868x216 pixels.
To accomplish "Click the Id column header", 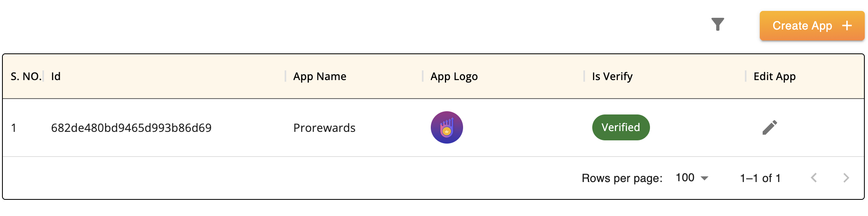I will (56, 76).
